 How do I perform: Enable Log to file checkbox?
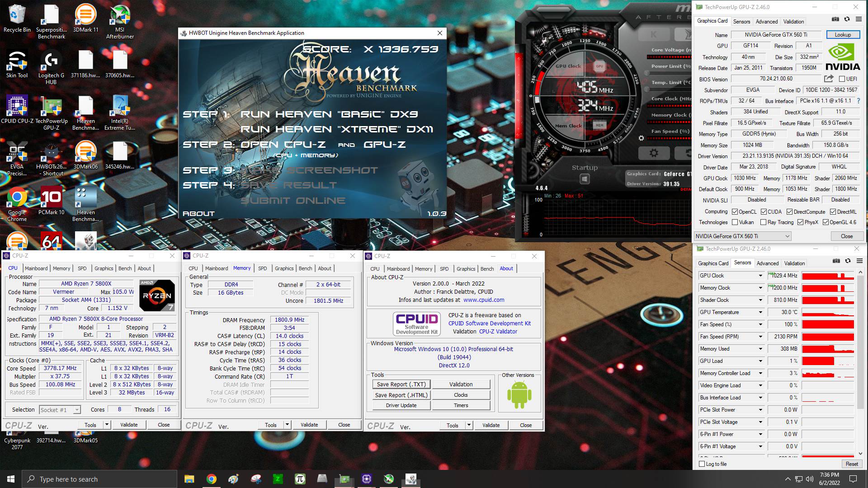pos(702,464)
